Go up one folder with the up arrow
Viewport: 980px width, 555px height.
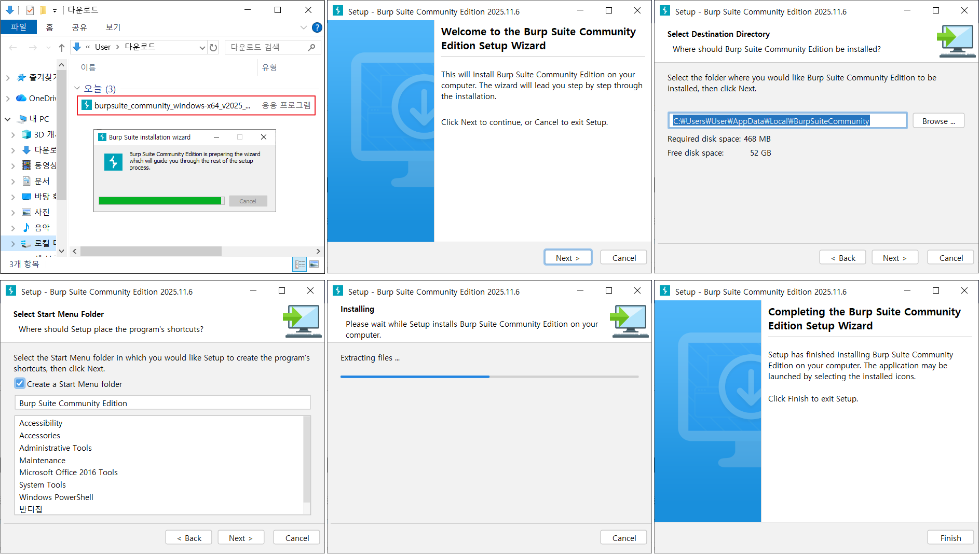(62, 48)
